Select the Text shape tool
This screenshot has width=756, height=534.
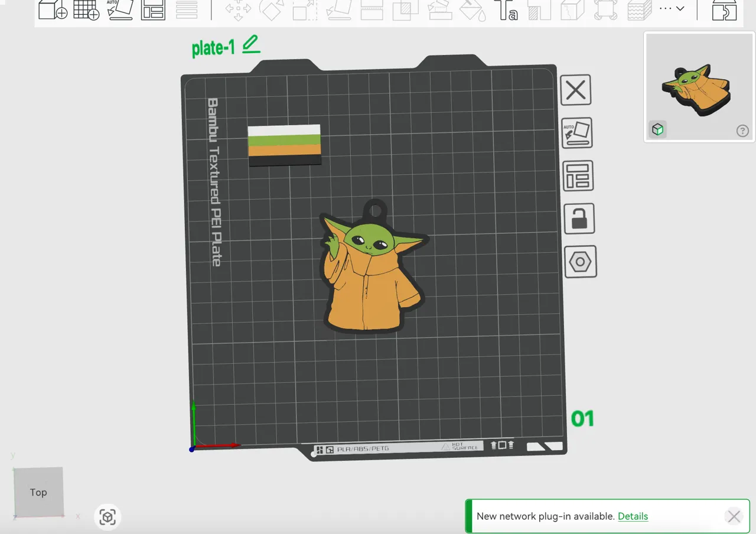tap(507, 10)
